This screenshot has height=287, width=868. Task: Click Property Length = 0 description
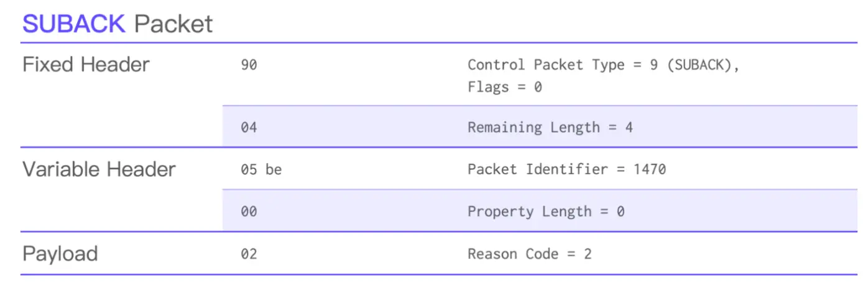click(546, 212)
